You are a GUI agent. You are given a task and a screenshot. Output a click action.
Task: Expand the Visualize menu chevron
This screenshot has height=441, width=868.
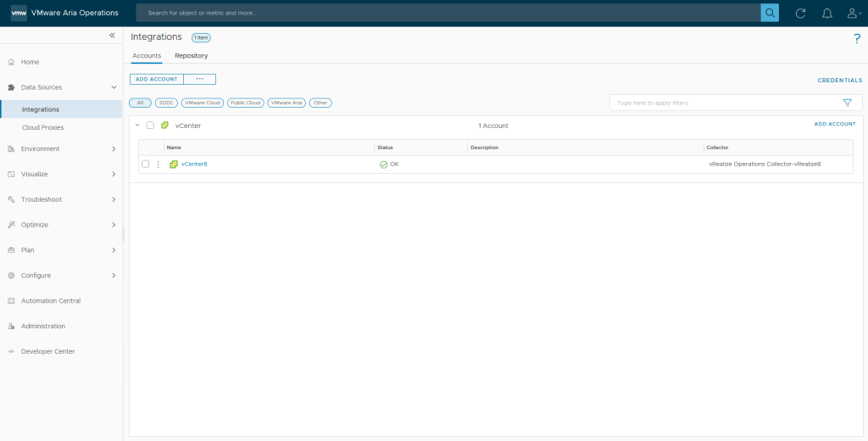tap(114, 174)
